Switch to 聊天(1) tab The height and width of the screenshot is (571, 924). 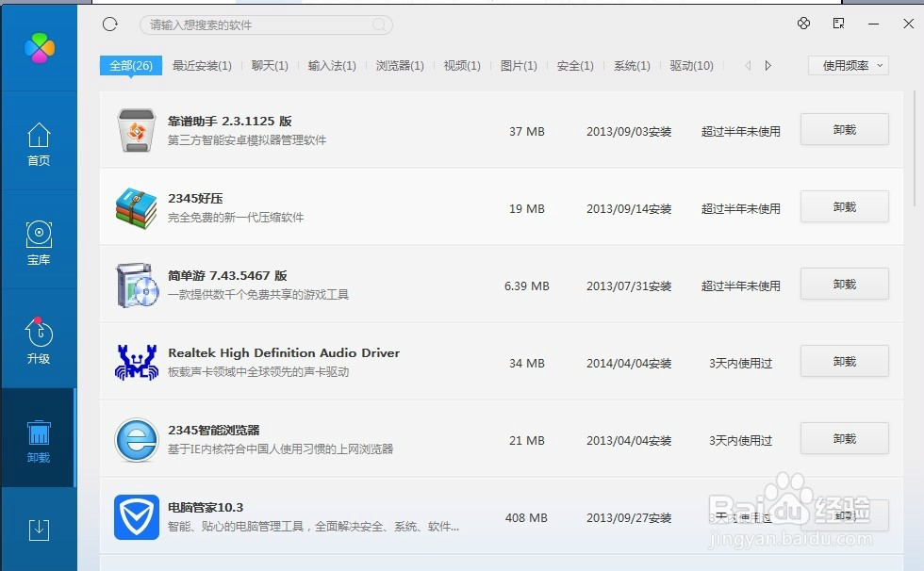click(x=270, y=65)
